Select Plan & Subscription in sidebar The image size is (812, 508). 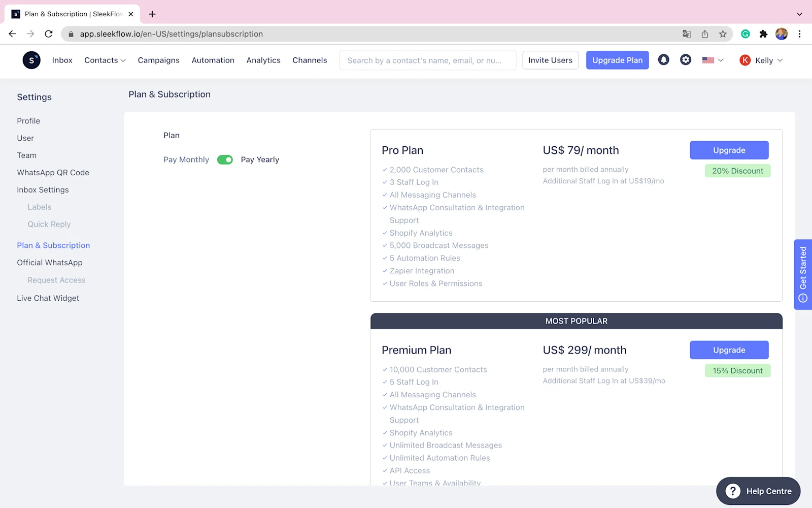click(53, 245)
